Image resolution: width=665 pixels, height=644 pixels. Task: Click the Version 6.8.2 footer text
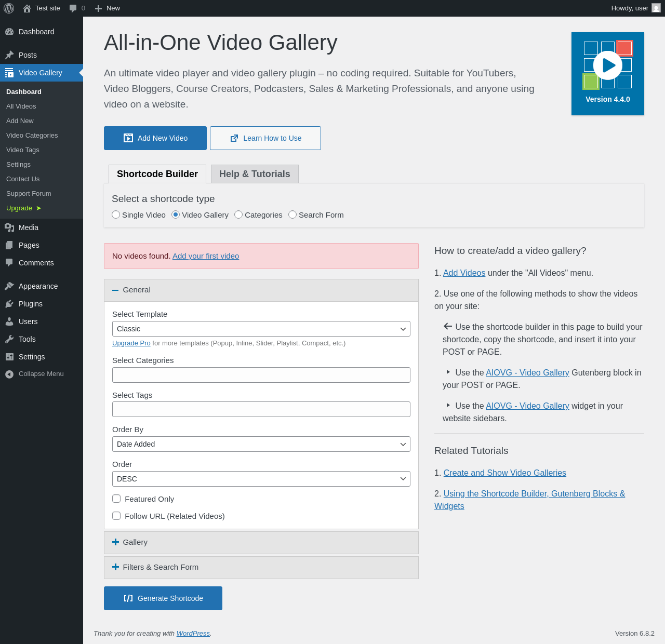[635, 634]
